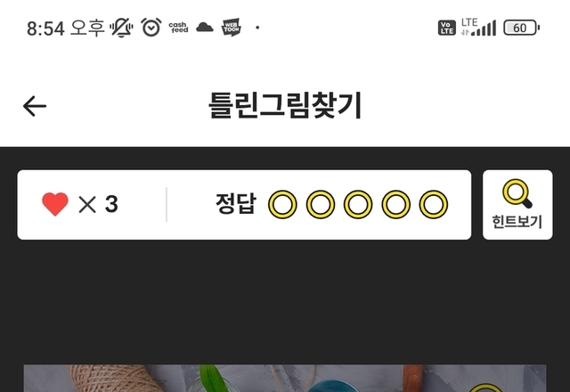The image size is (570, 392).
Task: Select the first 정답 answer circle
Action: point(282,204)
